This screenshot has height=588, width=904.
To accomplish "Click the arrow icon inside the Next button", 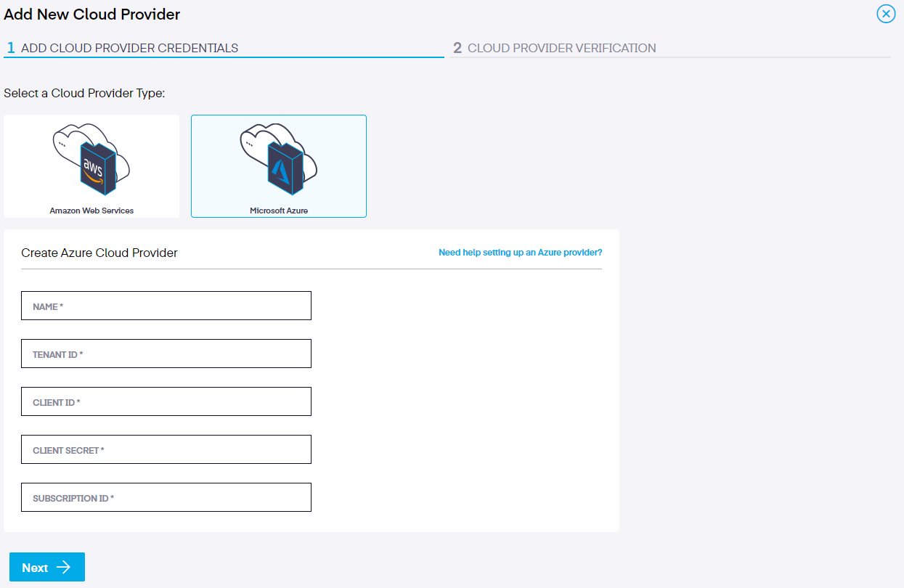I will tap(65, 567).
